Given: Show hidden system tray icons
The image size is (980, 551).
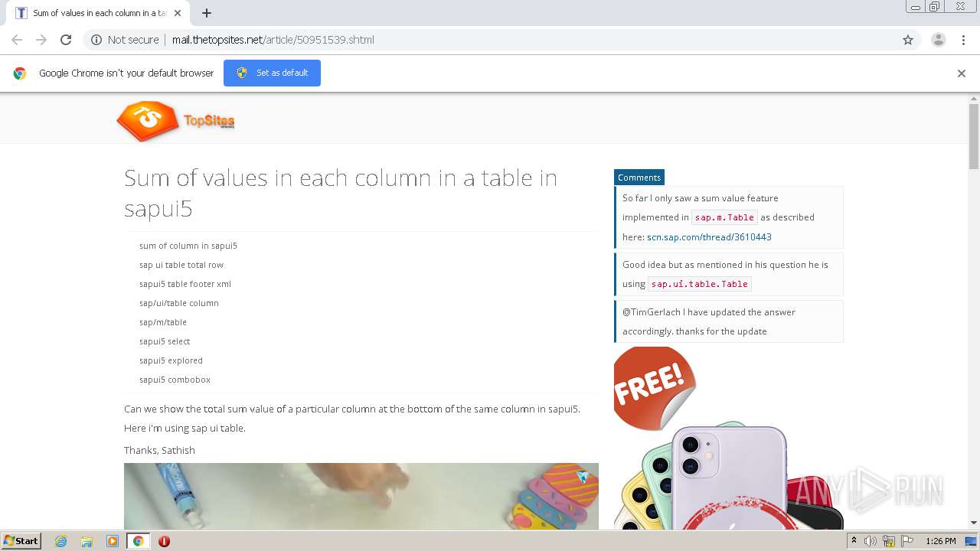Looking at the screenshot, I should coord(854,541).
